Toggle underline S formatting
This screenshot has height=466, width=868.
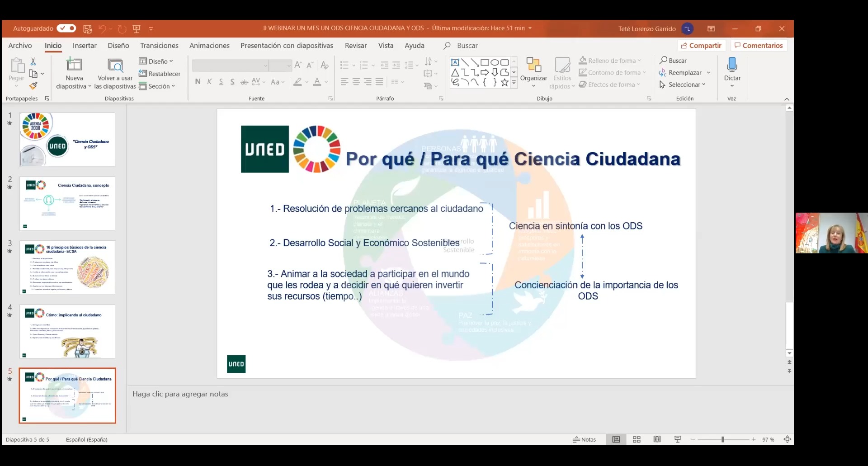[221, 82]
